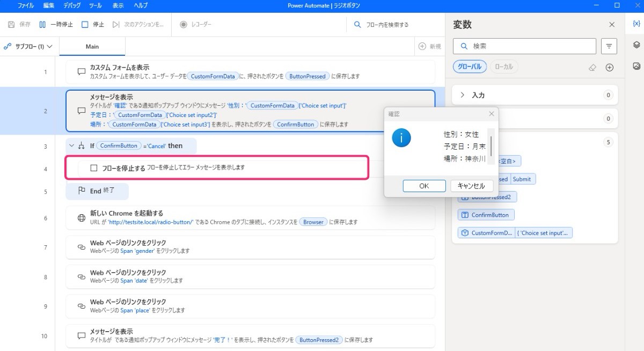Add a new variable with plus icon
Image resolution: width=644 pixels, height=351 pixels.
[x=610, y=68]
